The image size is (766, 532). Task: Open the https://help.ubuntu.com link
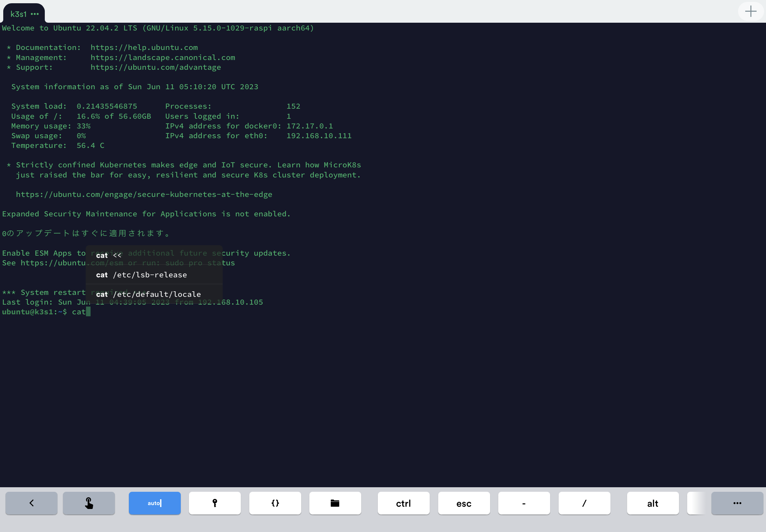point(143,47)
